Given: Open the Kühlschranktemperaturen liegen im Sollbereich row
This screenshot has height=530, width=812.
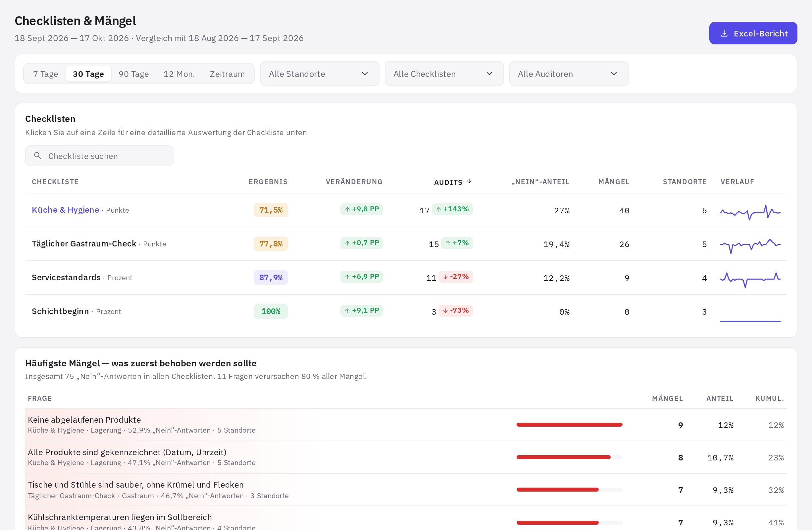Looking at the screenshot, I should click(406, 519).
